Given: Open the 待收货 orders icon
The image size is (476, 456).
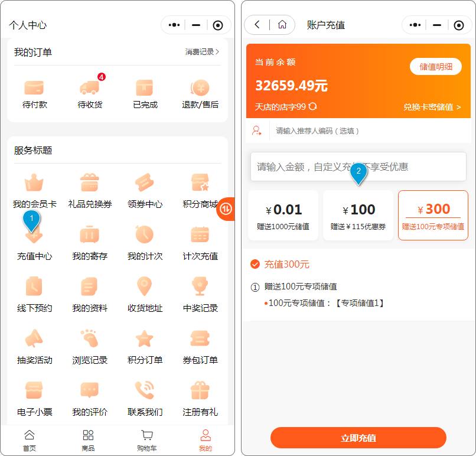Looking at the screenshot, I should (x=90, y=88).
